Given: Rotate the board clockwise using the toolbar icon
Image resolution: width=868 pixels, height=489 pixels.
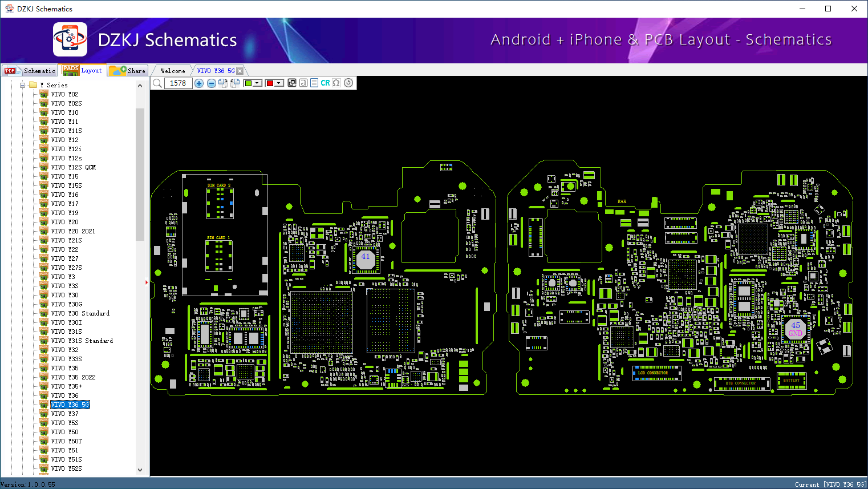Looking at the screenshot, I should pos(223,83).
